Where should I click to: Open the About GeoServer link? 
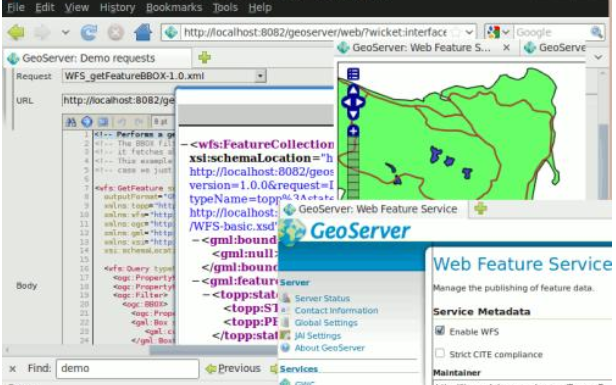point(330,348)
